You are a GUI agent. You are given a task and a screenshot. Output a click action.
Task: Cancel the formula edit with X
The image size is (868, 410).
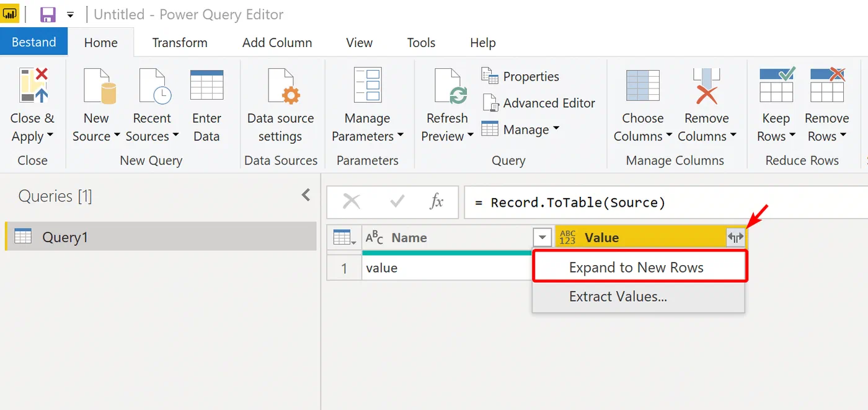pos(352,201)
